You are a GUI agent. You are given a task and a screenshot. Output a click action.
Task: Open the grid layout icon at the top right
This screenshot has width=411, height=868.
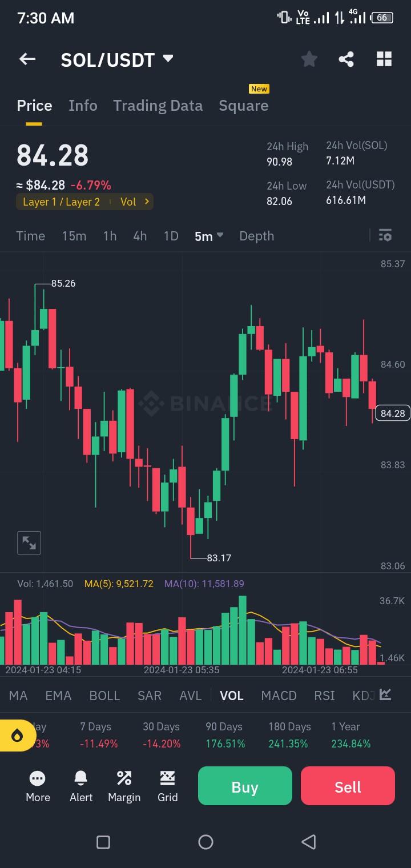(x=384, y=59)
